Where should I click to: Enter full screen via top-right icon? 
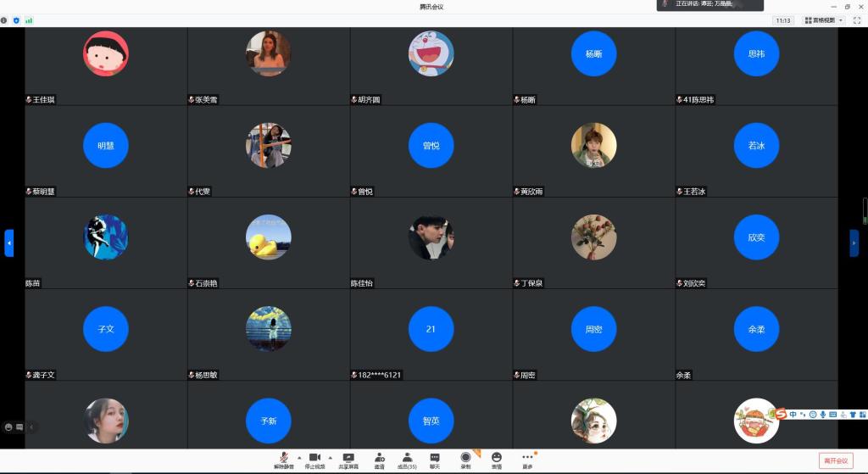tap(856, 20)
